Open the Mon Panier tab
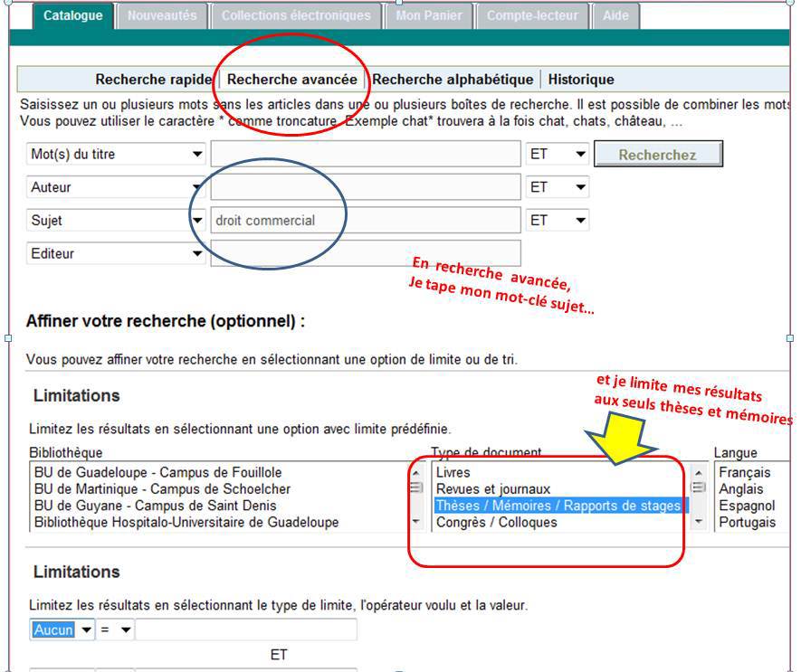801x672 pixels. [428, 15]
